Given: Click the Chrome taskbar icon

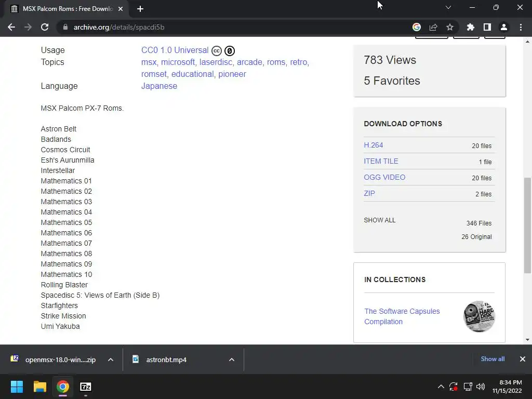Looking at the screenshot, I should (x=63, y=387).
